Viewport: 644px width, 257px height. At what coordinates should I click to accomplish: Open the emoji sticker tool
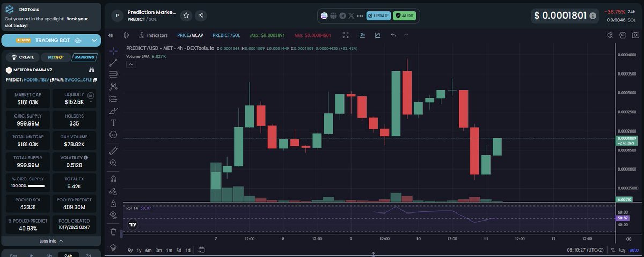coord(113,135)
